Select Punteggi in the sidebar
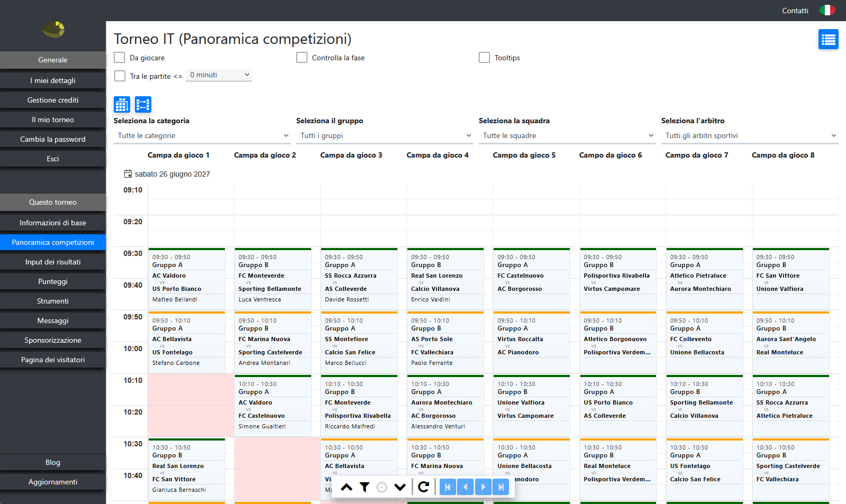This screenshot has width=846, height=504. 53,281
